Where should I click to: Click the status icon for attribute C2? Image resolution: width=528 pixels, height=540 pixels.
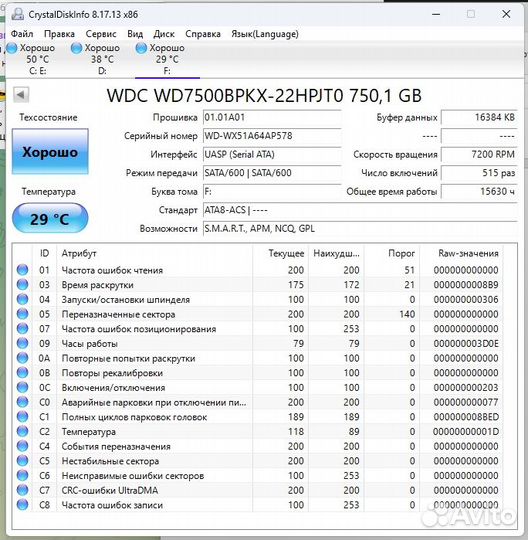point(22,432)
